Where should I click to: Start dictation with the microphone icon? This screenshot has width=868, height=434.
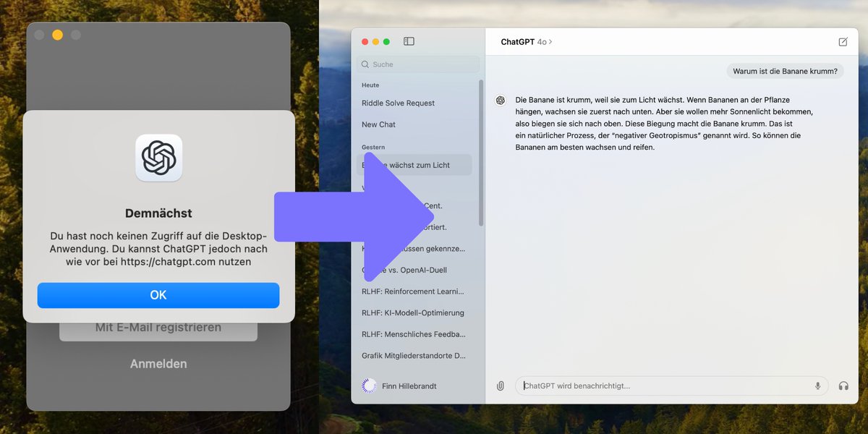[x=818, y=386]
